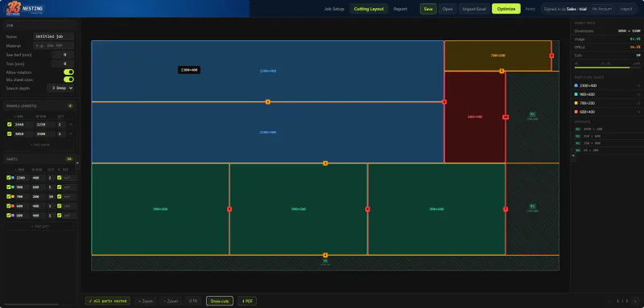The width and height of the screenshot is (644, 308).
Task: Click the - Zoom button
Action: [x=171, y=301]
